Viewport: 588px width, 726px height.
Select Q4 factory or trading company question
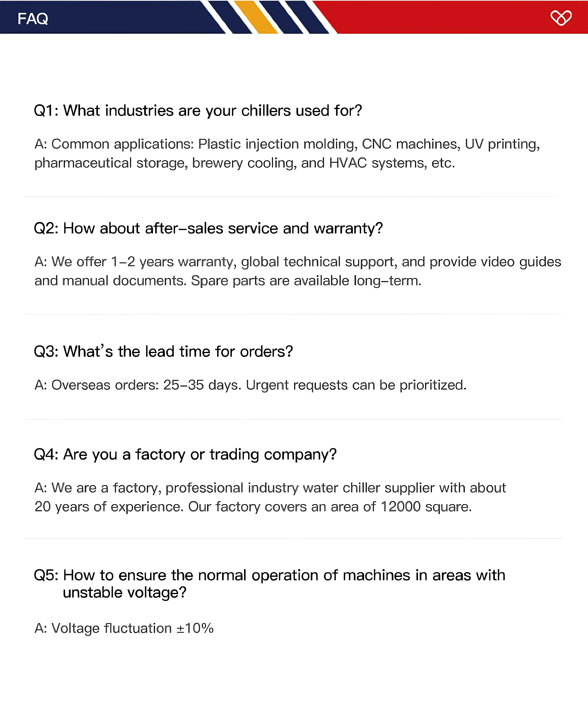tap(185, 454)
